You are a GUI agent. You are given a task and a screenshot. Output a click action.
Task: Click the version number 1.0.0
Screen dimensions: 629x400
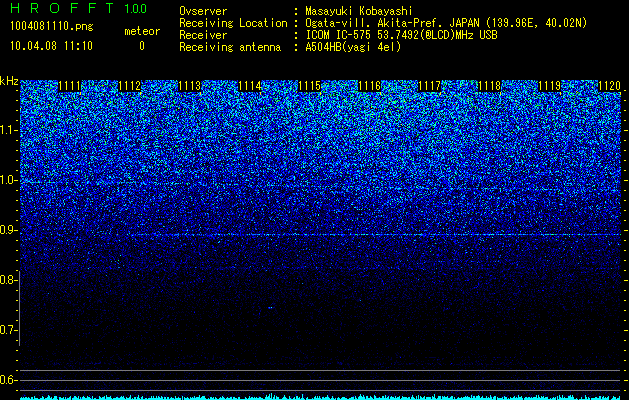(136, 9)
